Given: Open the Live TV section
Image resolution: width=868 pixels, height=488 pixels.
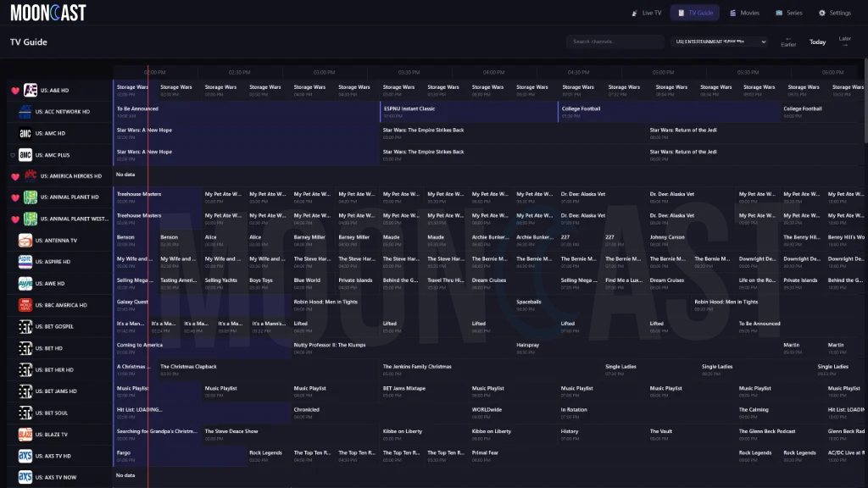Looking at the screenshot, I should [x=646, y=12].
